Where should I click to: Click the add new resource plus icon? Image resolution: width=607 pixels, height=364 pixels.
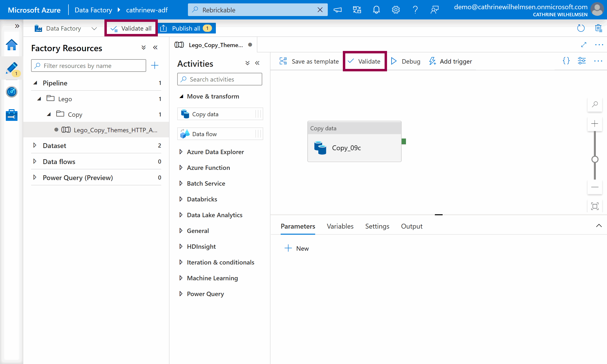(x=155, y=66)
